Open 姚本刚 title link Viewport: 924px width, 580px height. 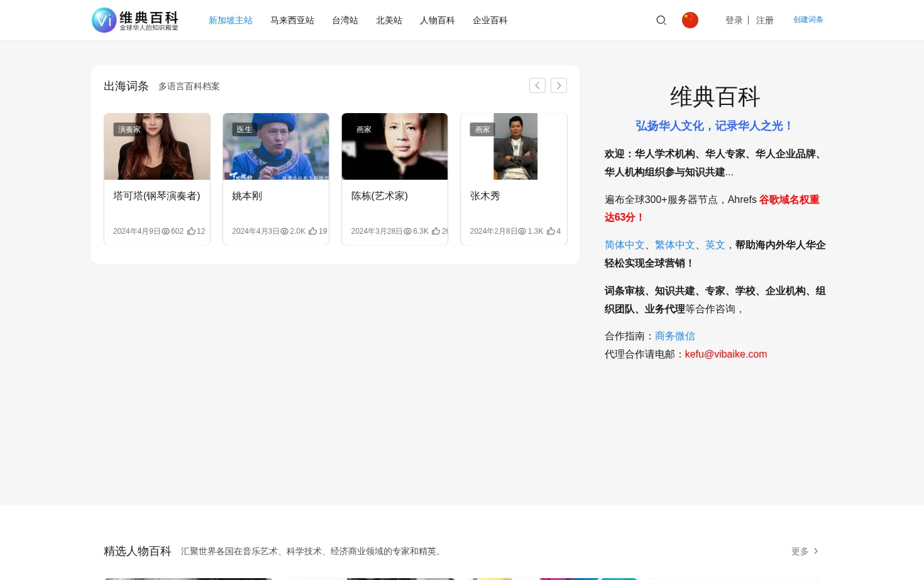247,196
